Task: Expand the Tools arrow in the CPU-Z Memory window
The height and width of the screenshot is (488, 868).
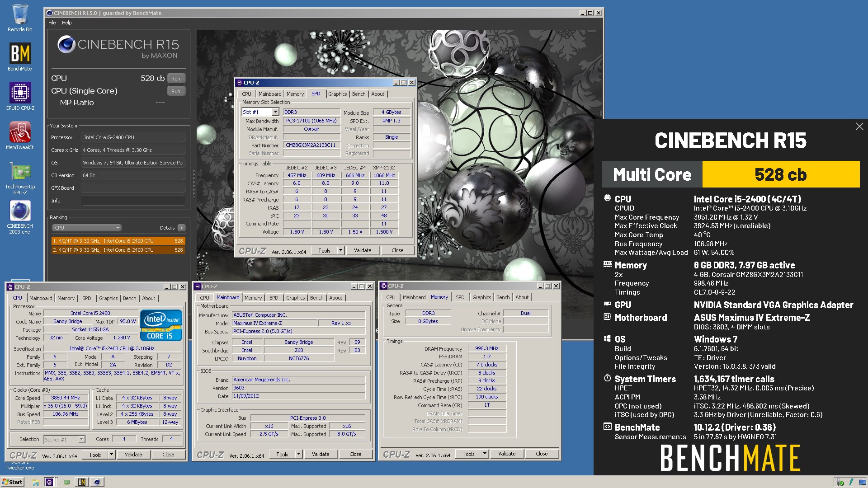Action: click(485, 454)
